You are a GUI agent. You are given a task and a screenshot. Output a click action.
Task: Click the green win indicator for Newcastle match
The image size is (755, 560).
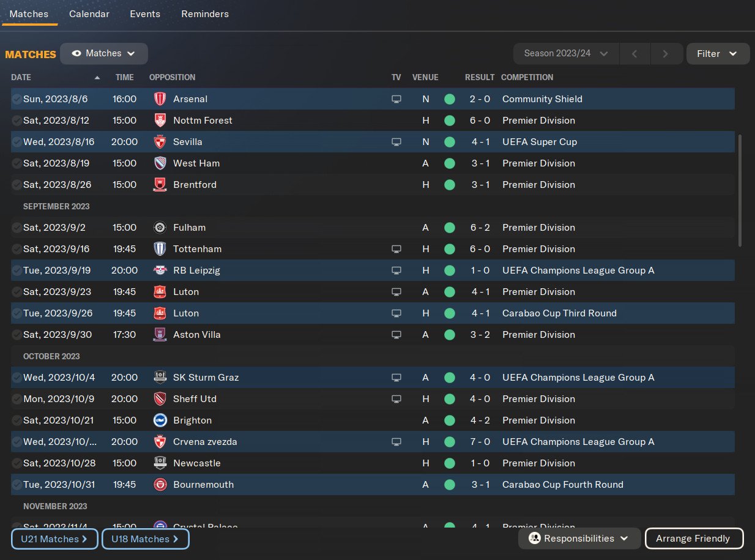(x=450, y=463)
